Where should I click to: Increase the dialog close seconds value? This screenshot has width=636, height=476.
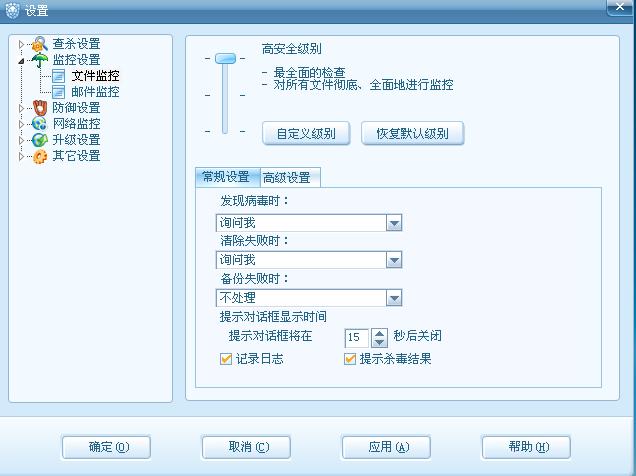(379, 334)
